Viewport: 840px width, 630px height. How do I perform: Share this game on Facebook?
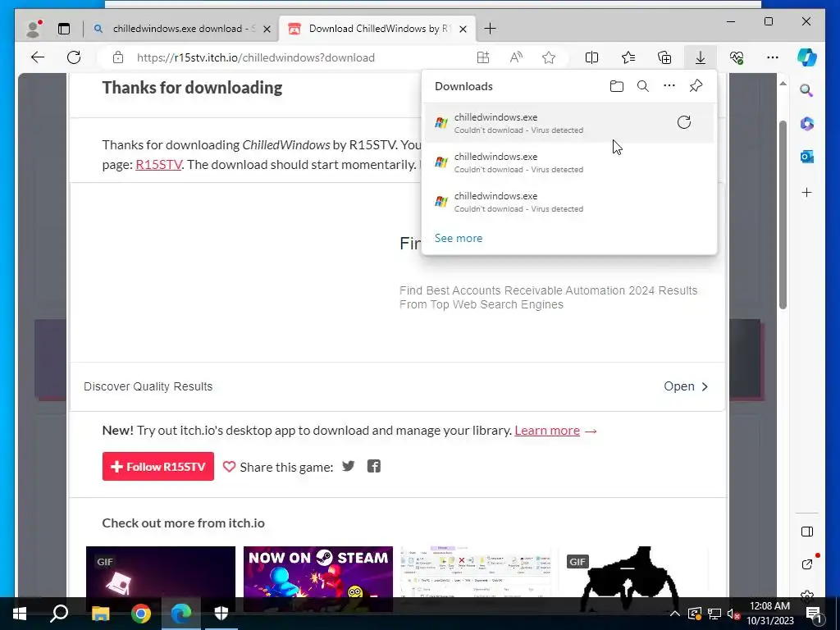pos(374,466)
